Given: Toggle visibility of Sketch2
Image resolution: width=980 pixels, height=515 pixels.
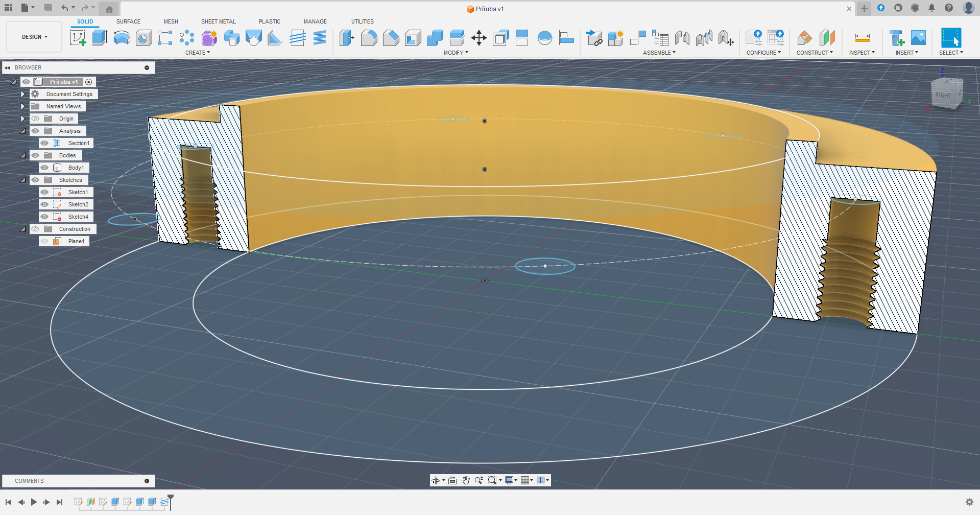Looking at the screenshot, I should click(x=45, y=204).
